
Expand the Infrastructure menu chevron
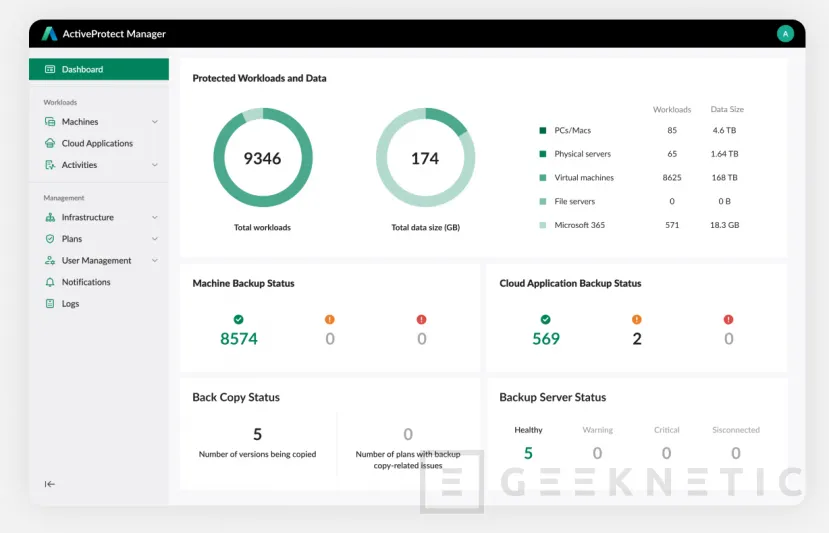coord(155,217)
